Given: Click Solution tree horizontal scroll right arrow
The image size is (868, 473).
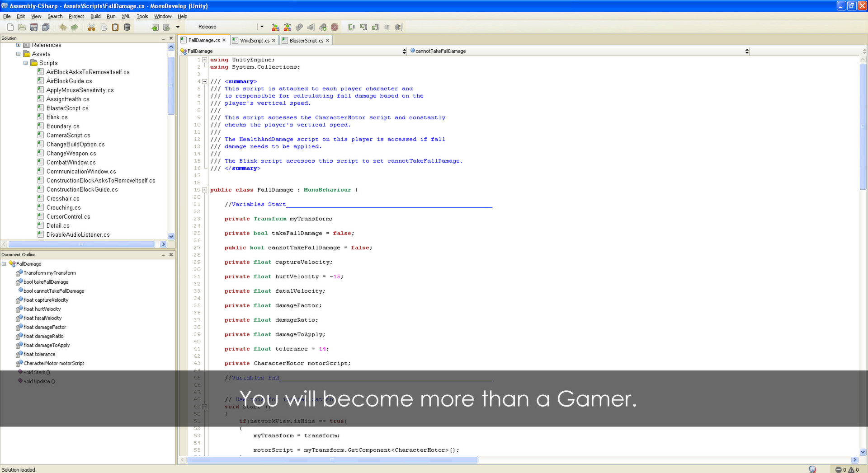Looking at the screenshot, I should coord(163,244).
